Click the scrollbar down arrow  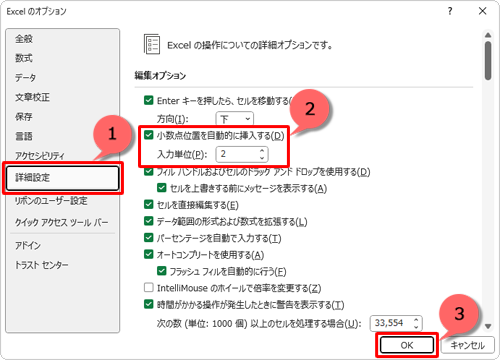(488, 326)
